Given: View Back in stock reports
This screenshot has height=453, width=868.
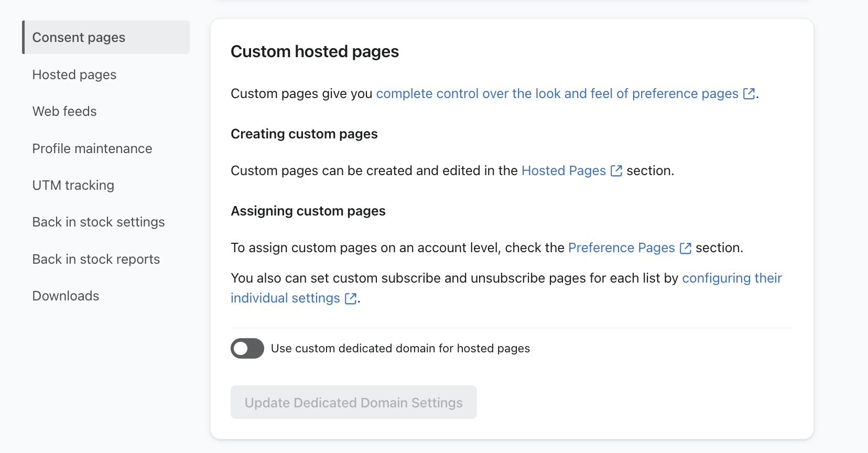Looking at the screenshot, I should pos(96,259).
